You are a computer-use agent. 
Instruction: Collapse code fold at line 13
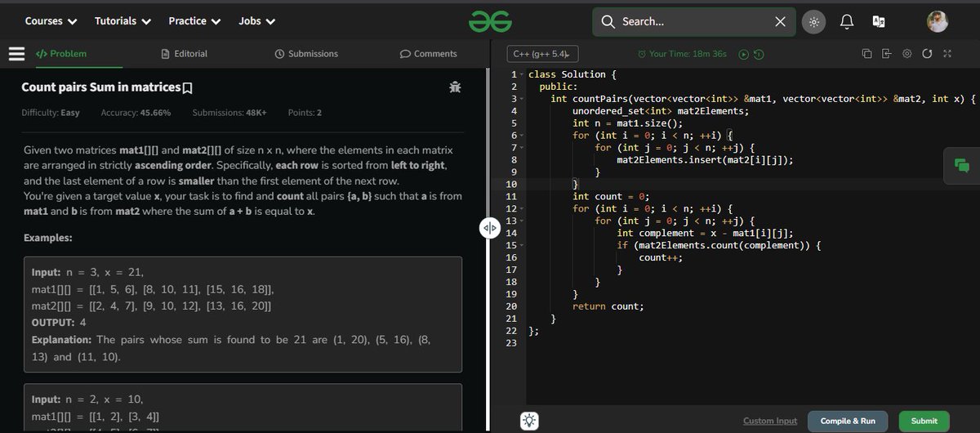(522, 221)
